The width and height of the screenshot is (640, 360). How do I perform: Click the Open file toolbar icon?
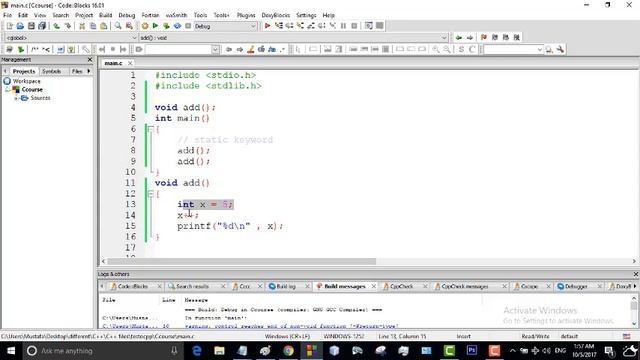click(x=20, y=26)
